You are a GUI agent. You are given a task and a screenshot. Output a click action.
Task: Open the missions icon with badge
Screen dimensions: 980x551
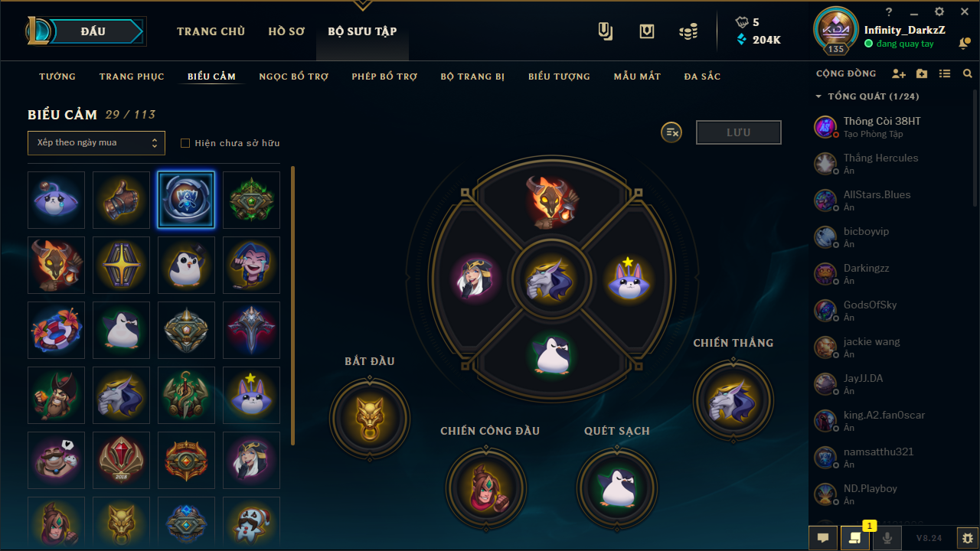point(854,538)
